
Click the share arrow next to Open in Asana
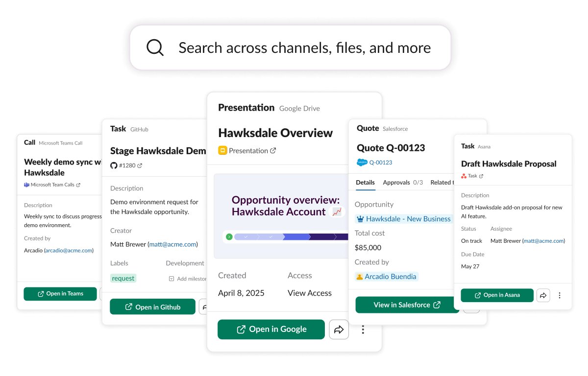543,295
